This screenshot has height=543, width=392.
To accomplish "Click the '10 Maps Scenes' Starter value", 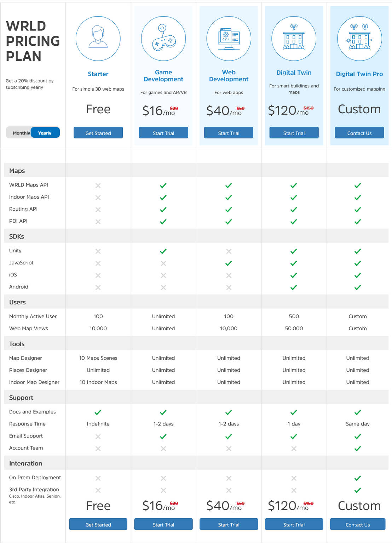I will (98, 358).
